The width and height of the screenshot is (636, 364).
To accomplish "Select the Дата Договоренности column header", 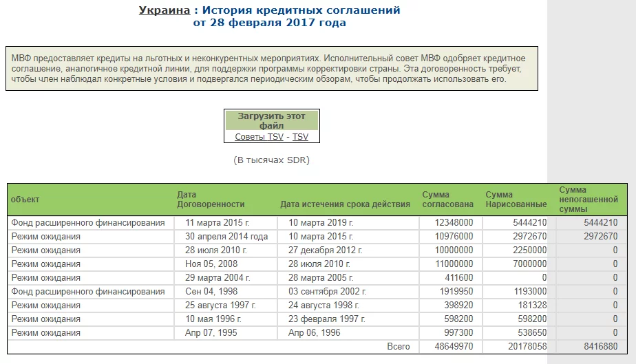I will (211, 200).
